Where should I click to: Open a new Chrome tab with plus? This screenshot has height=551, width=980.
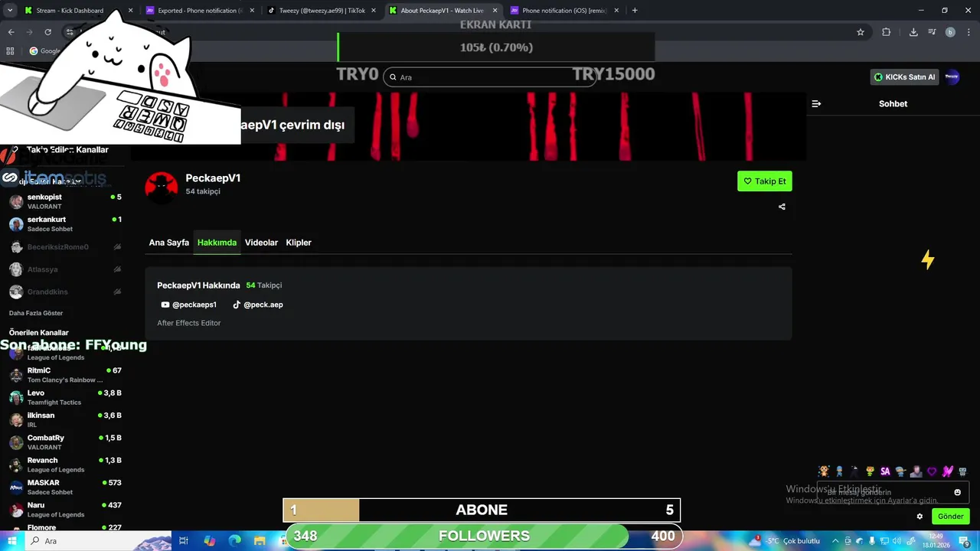635,11
